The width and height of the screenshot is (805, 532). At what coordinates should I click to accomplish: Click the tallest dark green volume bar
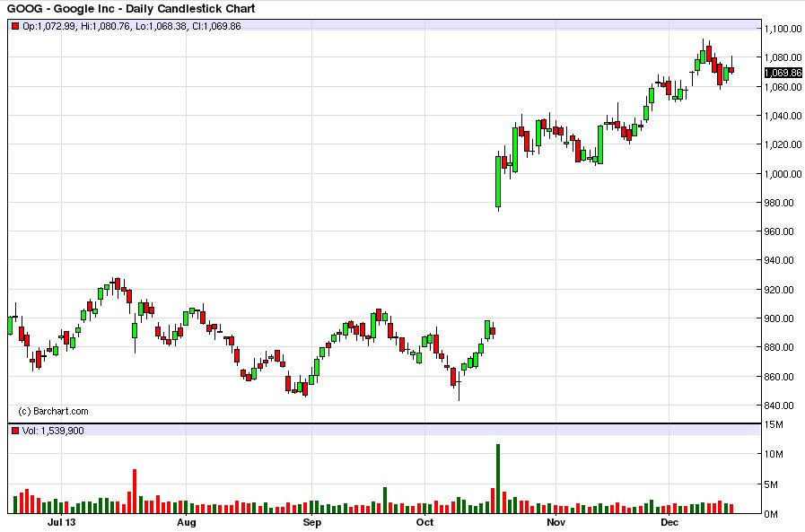pyautogui.click(x=498, y=479)
